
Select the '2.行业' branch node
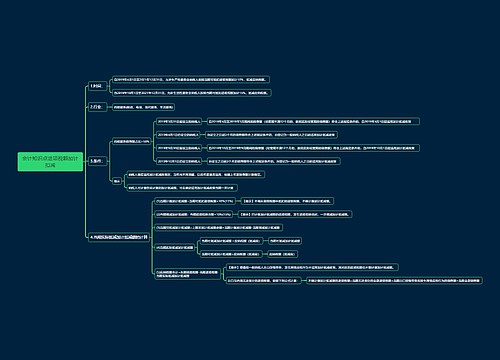(97, 107)
